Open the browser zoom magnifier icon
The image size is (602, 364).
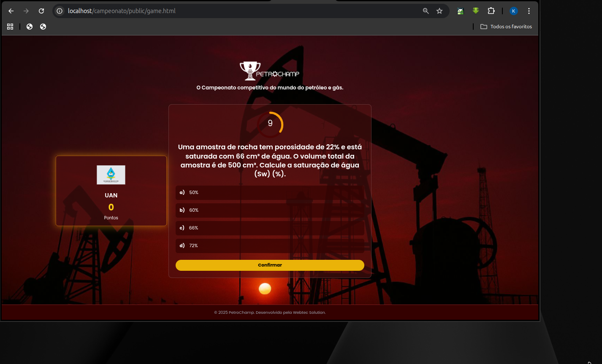click(x=426, y=11)
